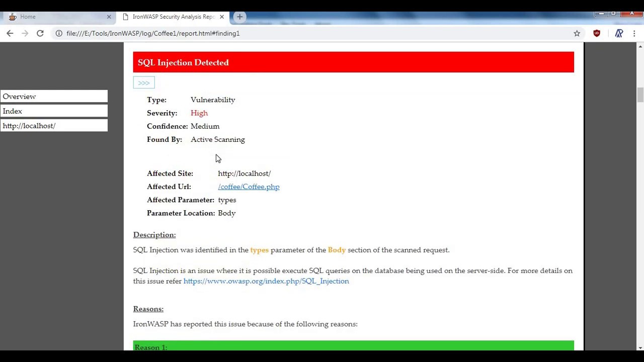Click the vertical scrollbar thumb
This screenshot has height=362, width=644.
(640, 95)
